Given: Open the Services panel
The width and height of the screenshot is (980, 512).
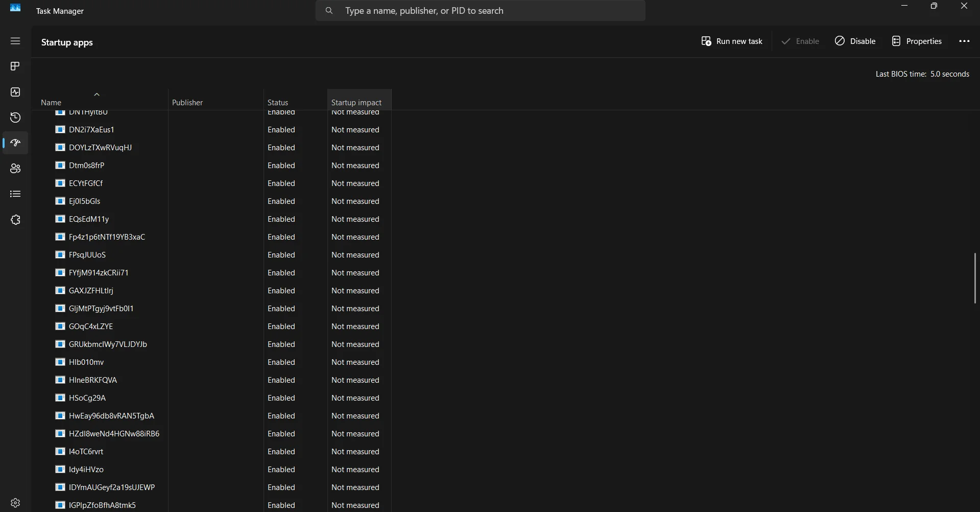Looking at the screenshot, I should point(15,220).
